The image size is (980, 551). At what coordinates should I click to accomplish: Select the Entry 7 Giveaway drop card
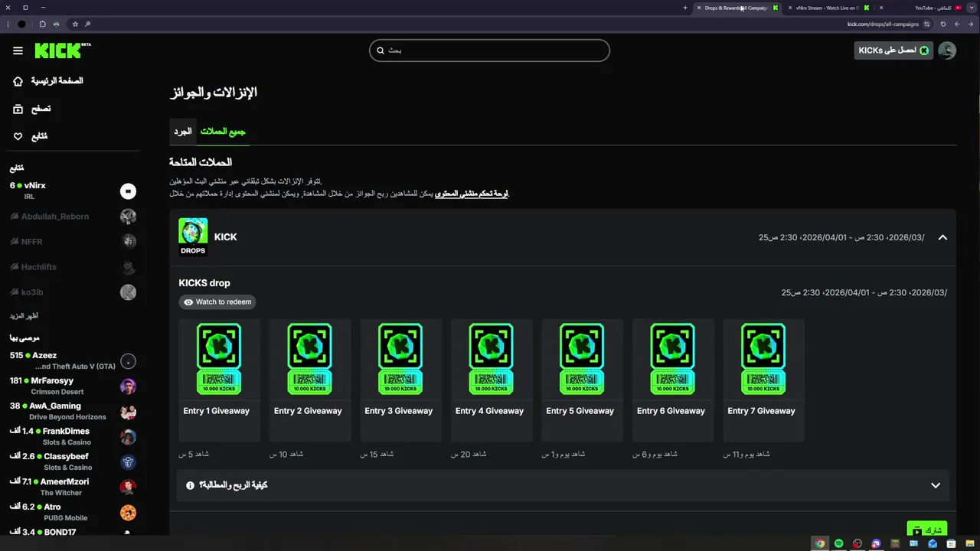point(763,380)
